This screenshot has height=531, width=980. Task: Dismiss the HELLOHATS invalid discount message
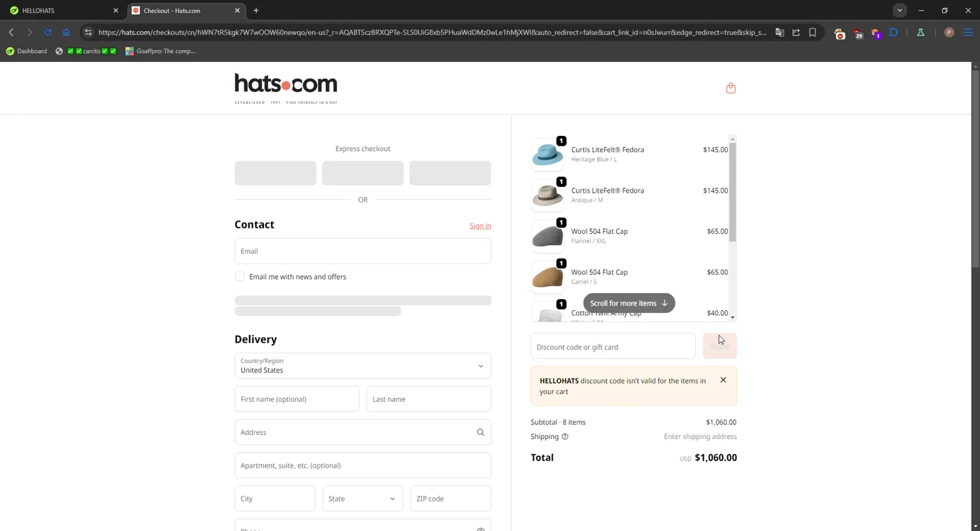pyautogui.click(x=723, y=380)
